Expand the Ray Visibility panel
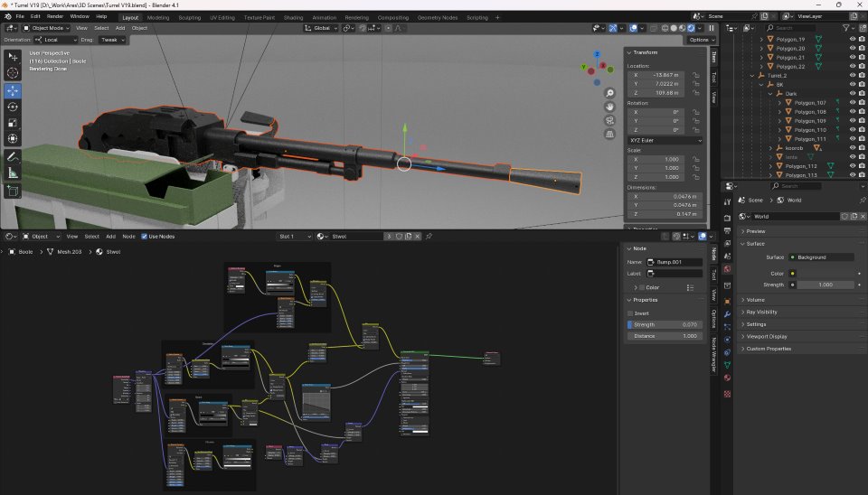868x495 pixels. [761, 312]
